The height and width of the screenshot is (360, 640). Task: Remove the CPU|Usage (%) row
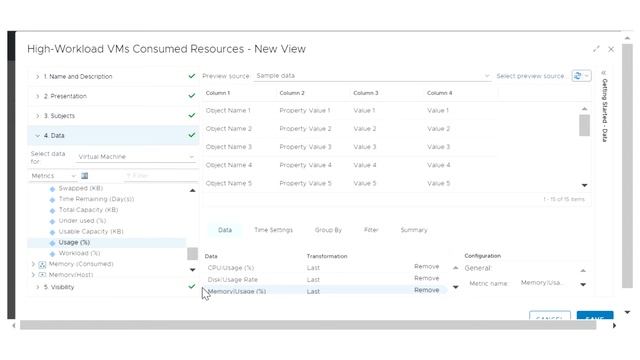click(x=427, y=267)
